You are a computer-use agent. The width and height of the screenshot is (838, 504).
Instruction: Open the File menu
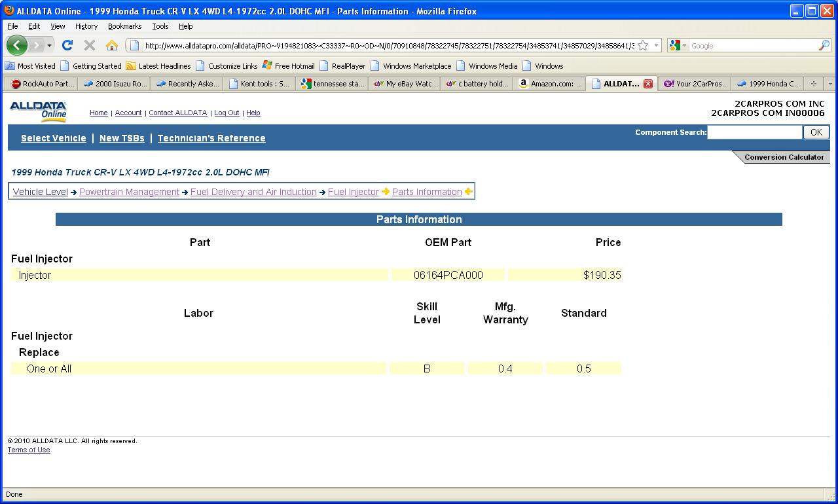[x=12, y=26]
